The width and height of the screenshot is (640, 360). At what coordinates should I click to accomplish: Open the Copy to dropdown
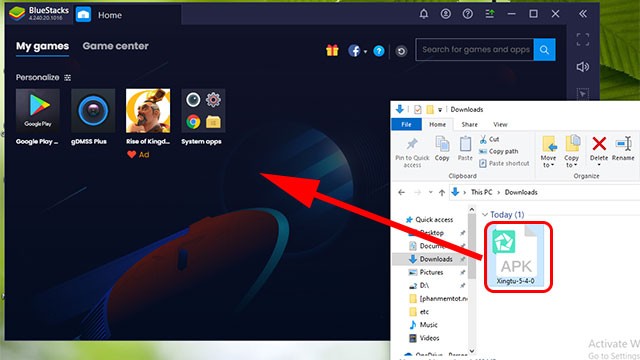pos(571,151)
